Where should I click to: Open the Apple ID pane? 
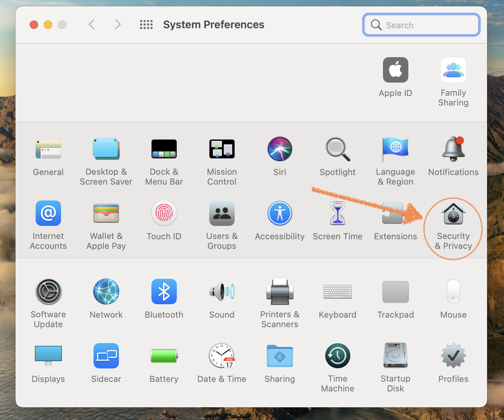coord(395,70)
